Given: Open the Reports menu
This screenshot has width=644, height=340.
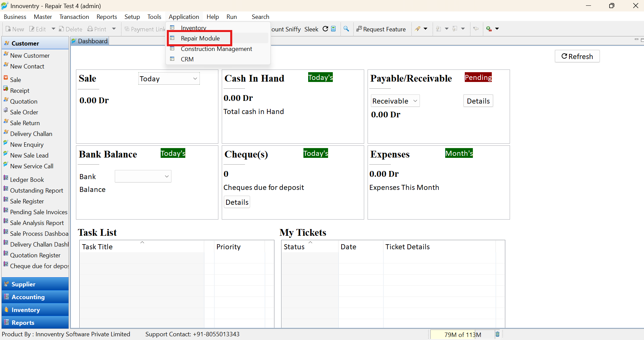Looking at the screenshot, I should (107, 17).
